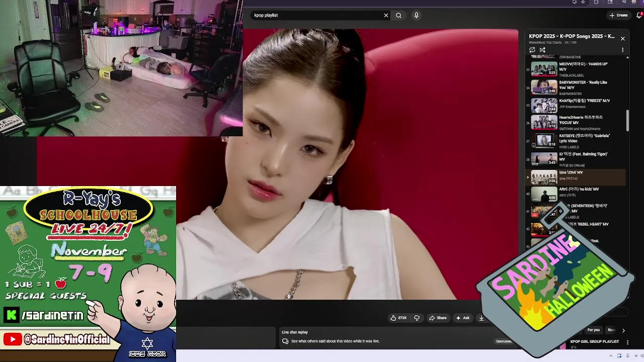Image resolution: width=644 pixels, height=362 pixels.
Task: Show more chips with right arrow
Action: (623, 330)
